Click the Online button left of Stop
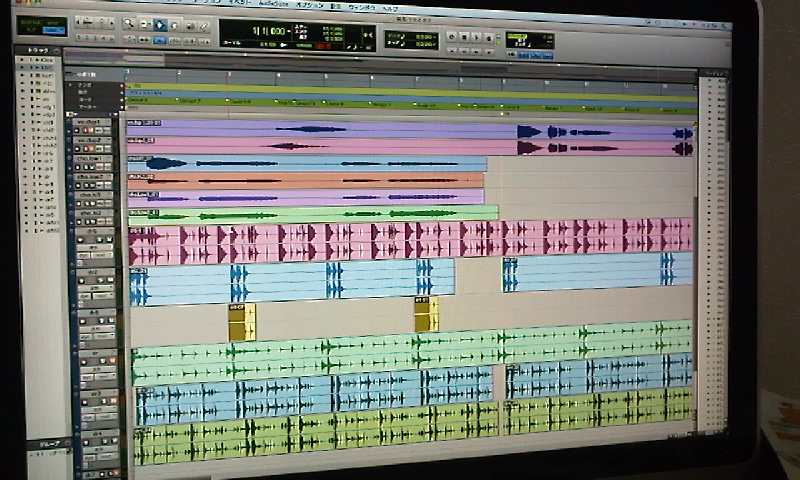 [x=452, y=37]
